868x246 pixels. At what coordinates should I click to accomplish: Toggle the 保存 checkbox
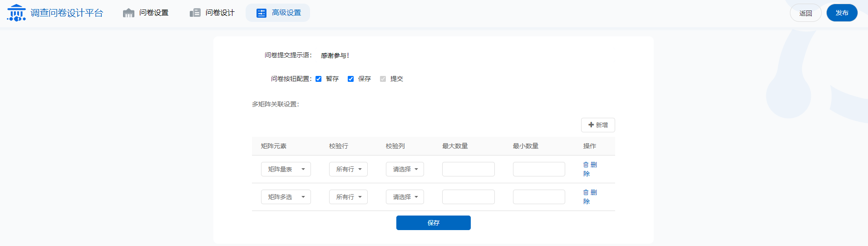click(350, 79)
